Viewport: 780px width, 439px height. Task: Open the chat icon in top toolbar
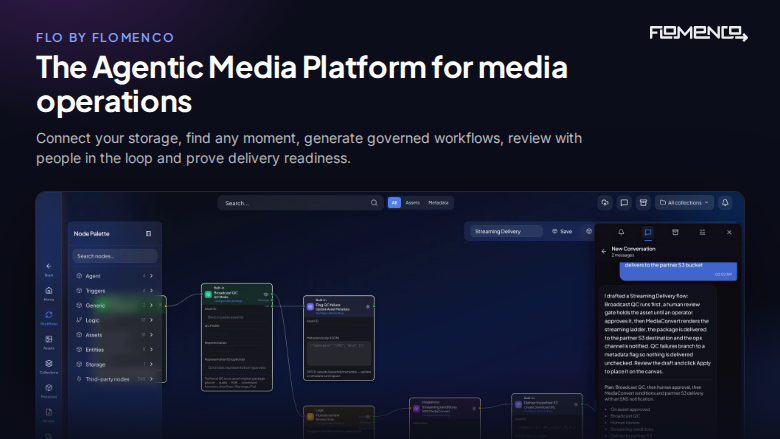pyautogui.click(x=624, y=203)
